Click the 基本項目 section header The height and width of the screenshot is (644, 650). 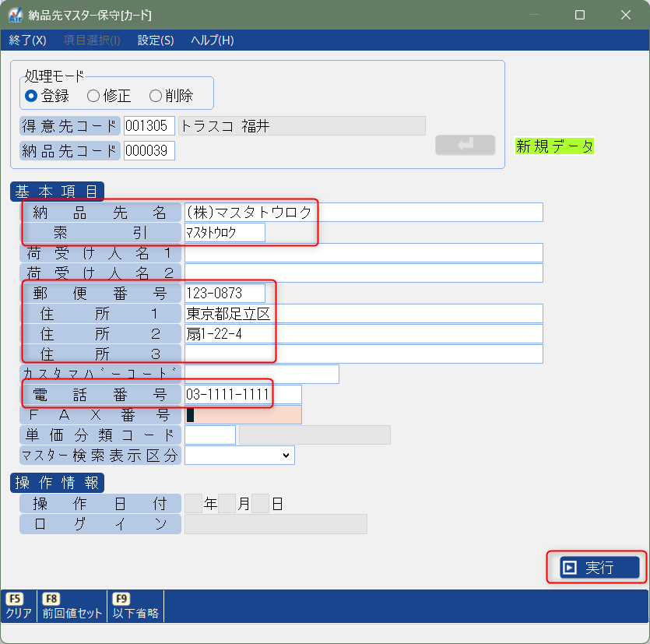(x=57, y=192)
